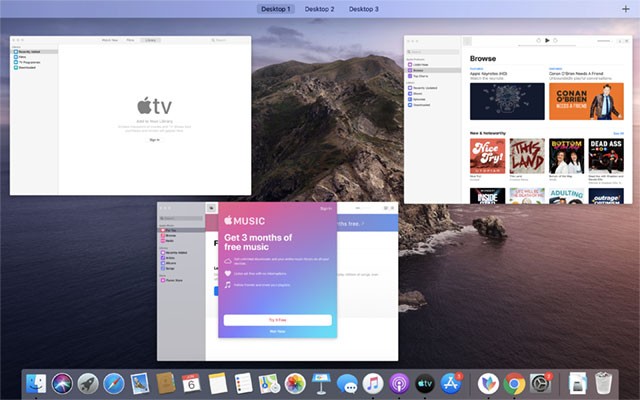The width and height of the screenshot is (640, 400).
Task: Select Downloaded in TV sidebar
Action: tap(35, 67)
